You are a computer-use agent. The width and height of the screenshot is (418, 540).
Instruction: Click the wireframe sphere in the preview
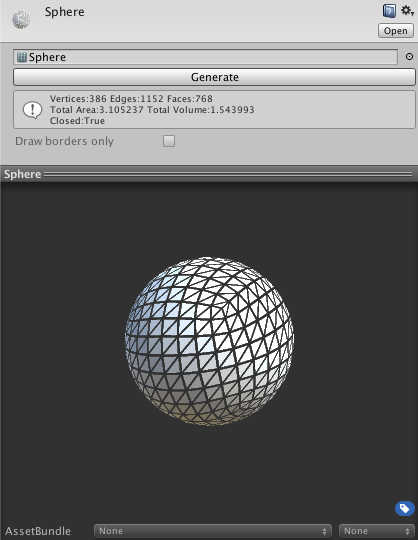[x=209, y=341]
